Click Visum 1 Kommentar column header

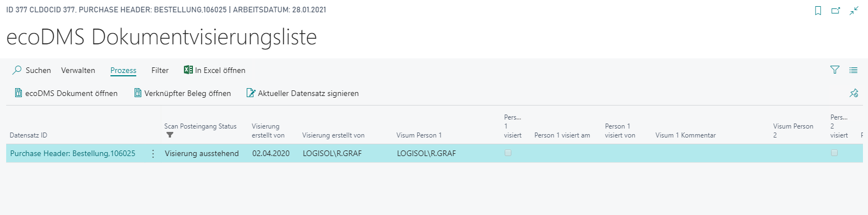686,135
